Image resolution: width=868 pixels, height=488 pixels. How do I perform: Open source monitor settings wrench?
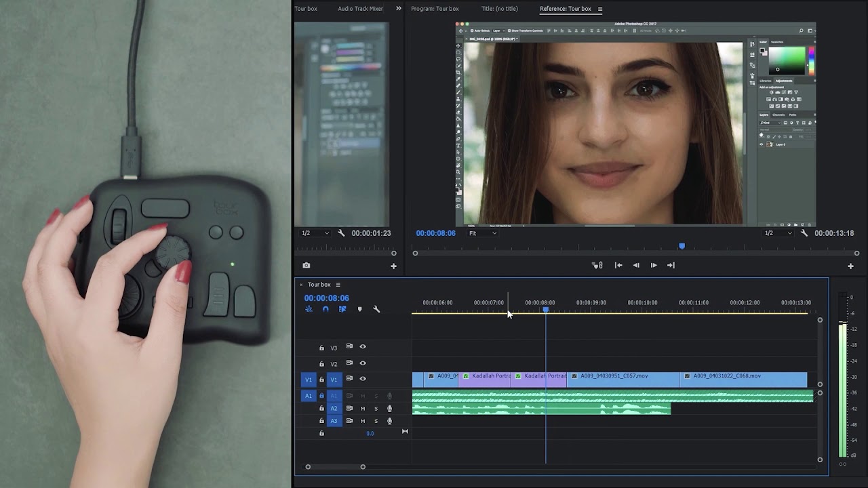[x=341, y=233]
